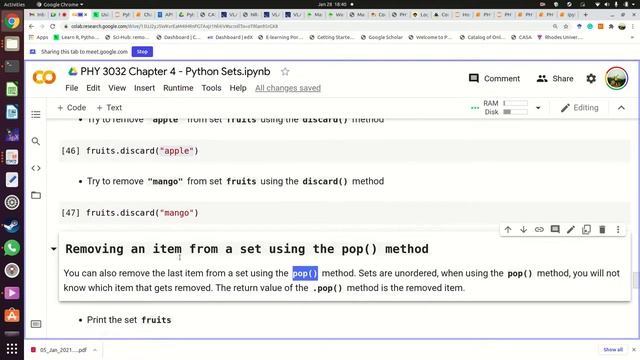Open Steam from the dock
This screenshot has width=640, height=360.
(12, 225)
